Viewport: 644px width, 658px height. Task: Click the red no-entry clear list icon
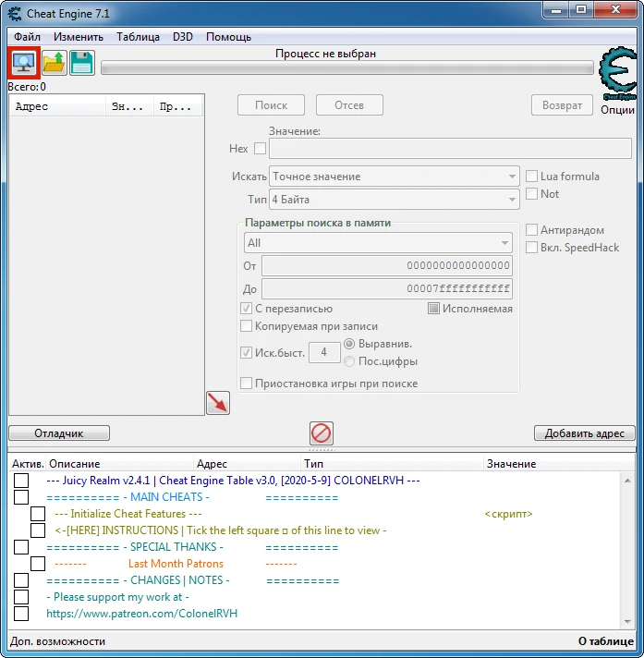[322, 433]
